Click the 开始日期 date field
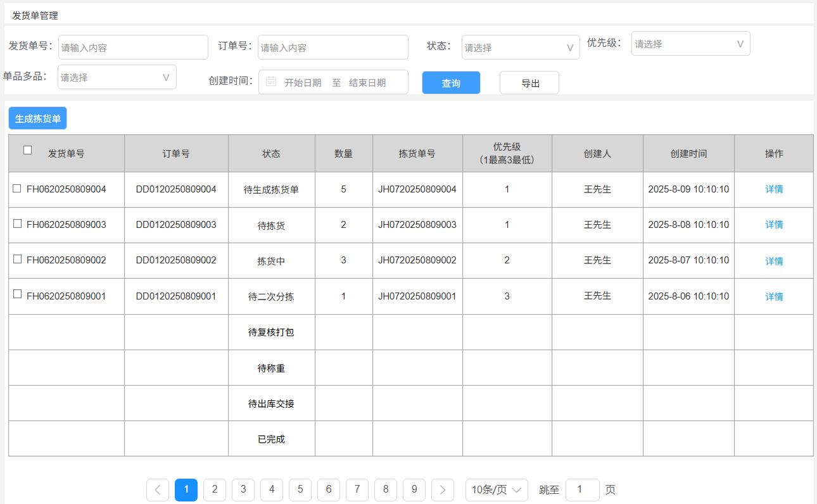The image size is (817, 504). 303,83
